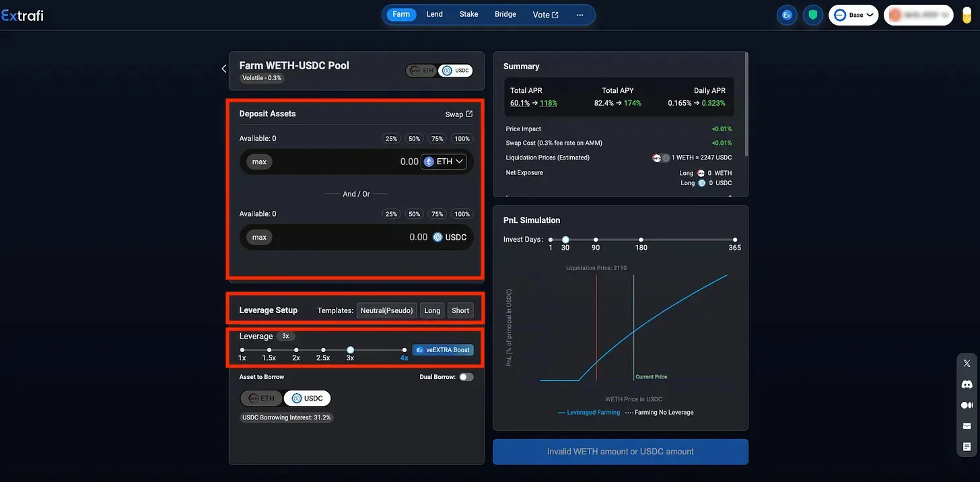
Task: Click max on the ETH deposit field
Action: [x=259, y=162]
